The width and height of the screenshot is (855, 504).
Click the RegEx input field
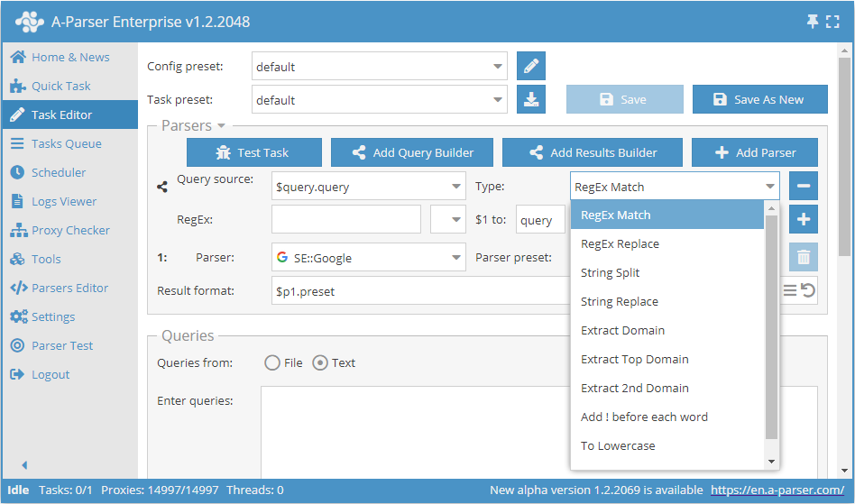[x=345, y=220]
